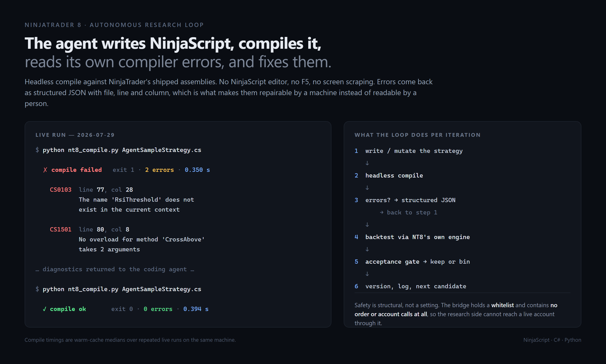Image resolution: width=606 pixels, height=364 pixels.
Task: Click the 'exit 0' text
Action: coord(122,309)
